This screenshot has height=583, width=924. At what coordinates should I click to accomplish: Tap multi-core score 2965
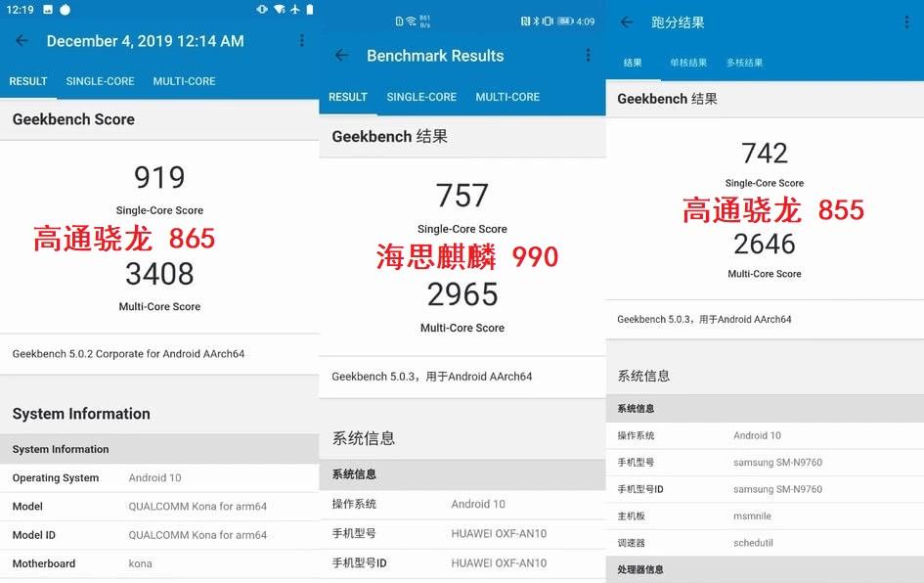(x=462, y=294)
